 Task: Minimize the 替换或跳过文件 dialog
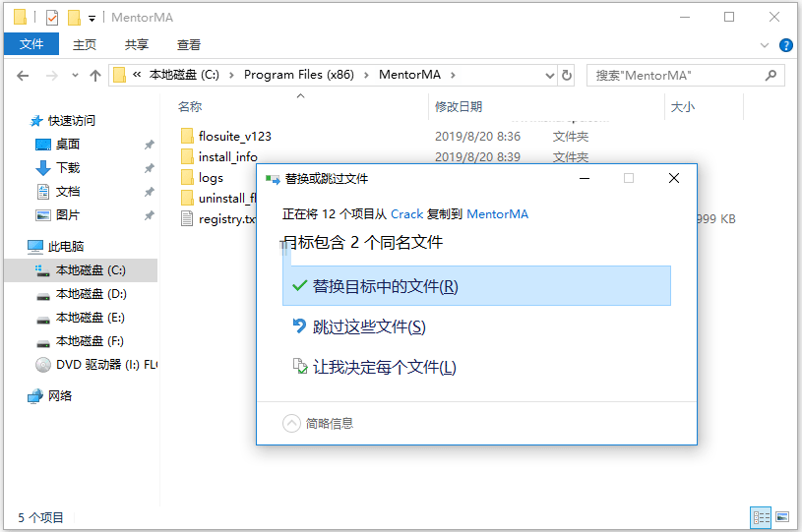[585, 178]
